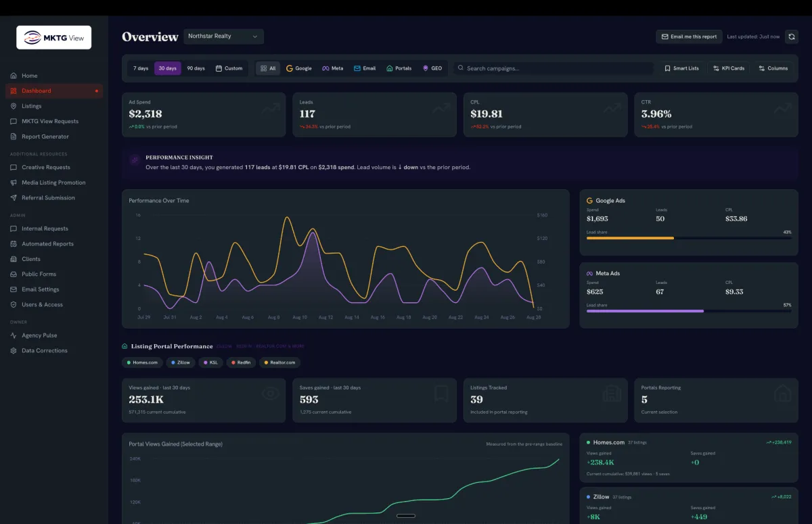Click the Listing Portal Performance home icon

125,346
